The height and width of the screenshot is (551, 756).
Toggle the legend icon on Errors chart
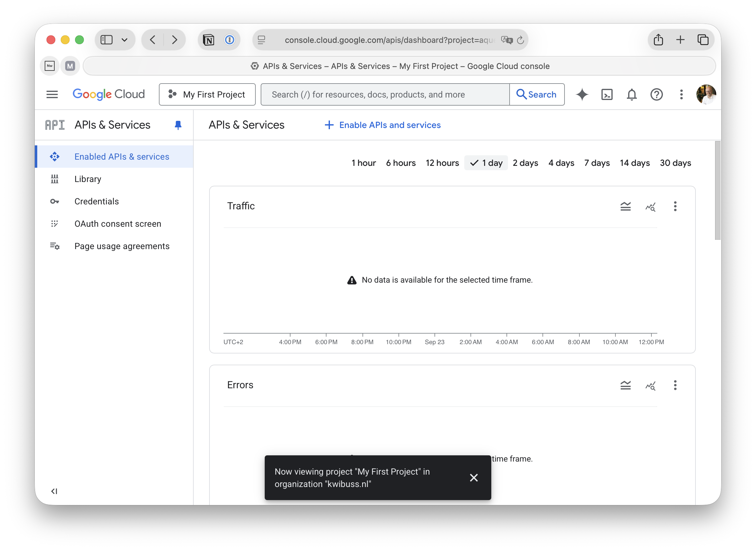[625, 385]
